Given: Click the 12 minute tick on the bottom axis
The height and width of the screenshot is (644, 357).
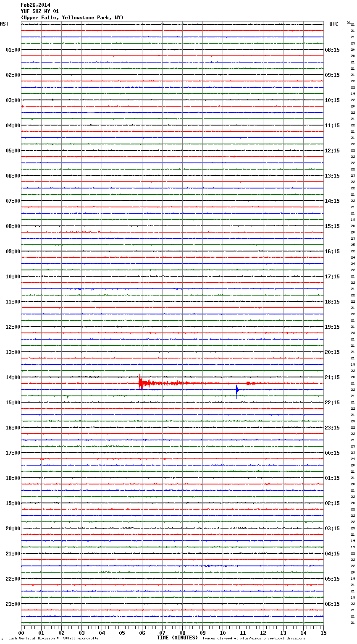Looking at the screenshot, I should (x=263, y=633).
